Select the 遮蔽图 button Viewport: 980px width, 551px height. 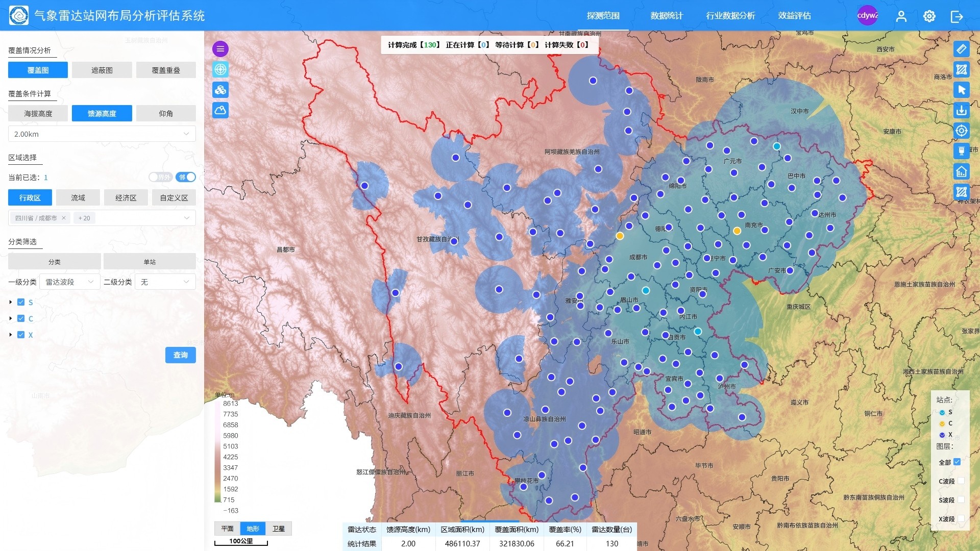click(102, 70)
